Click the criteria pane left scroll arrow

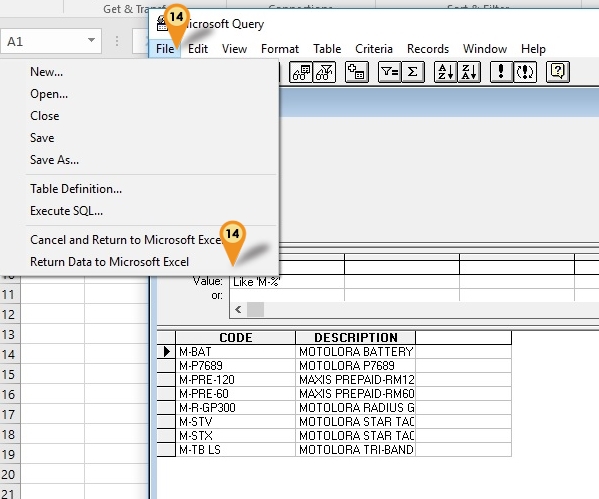coord(238,309)
